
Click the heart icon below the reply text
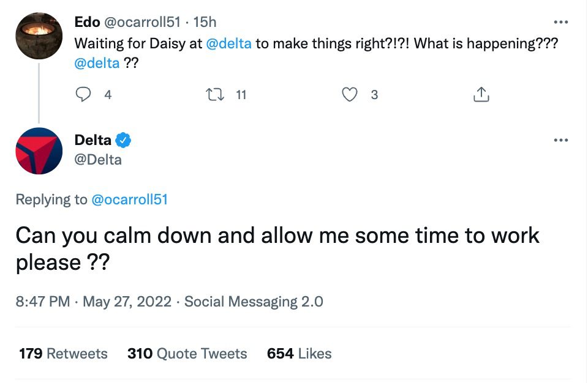coord(349,94)
